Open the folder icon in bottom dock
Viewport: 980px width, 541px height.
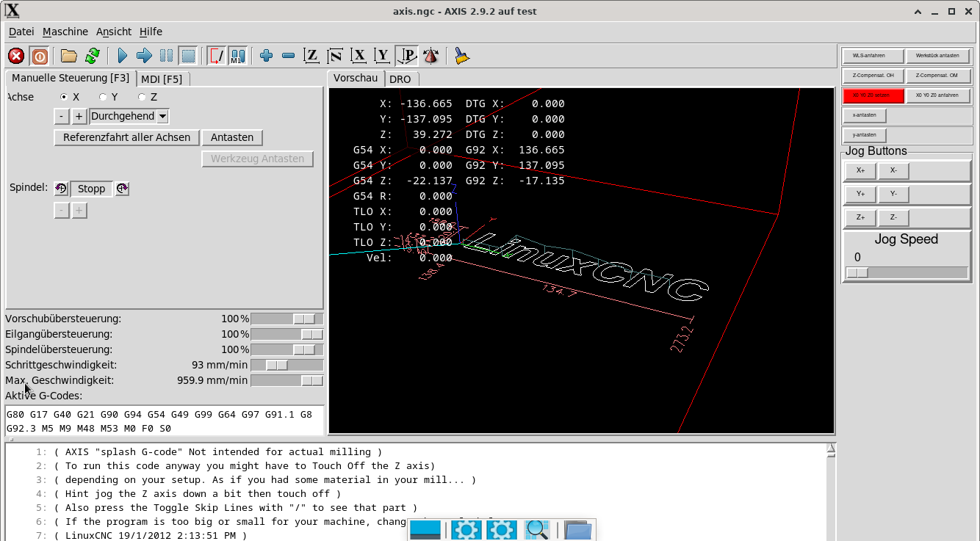tap(578, 530)
